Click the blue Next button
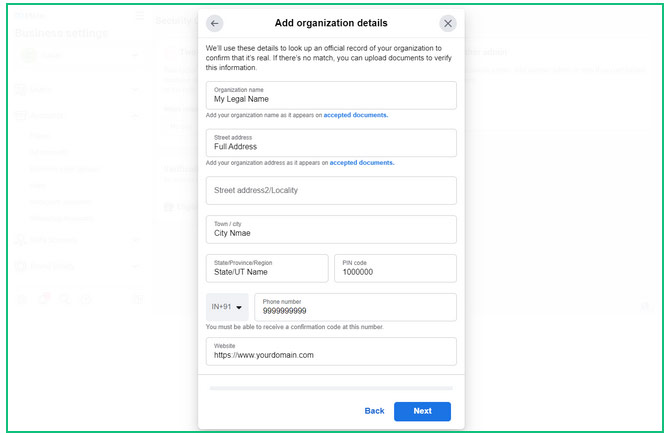 (x=422, y=412)
